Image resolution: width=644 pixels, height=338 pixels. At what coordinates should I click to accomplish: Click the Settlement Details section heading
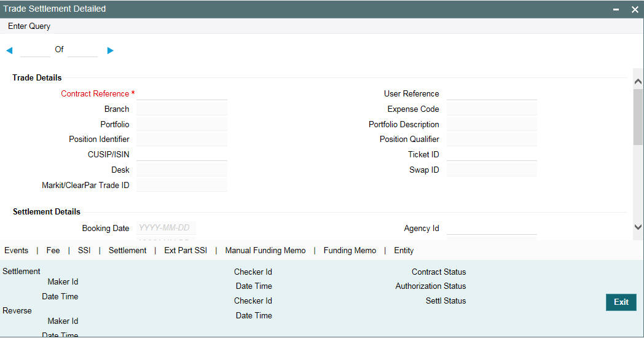point(47,212)
